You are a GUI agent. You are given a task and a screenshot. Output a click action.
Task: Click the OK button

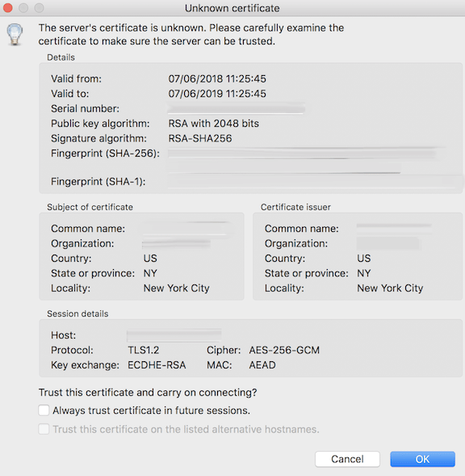coord(422,459)
